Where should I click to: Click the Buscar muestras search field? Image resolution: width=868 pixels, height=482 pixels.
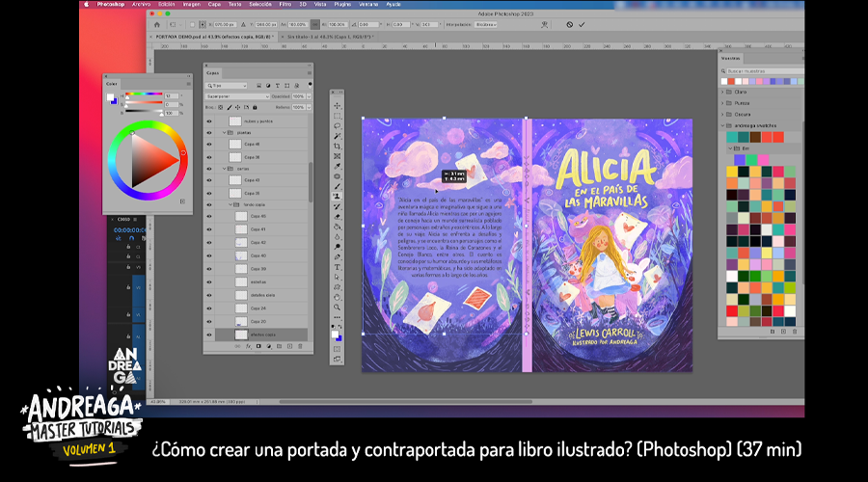coord(762,70)
